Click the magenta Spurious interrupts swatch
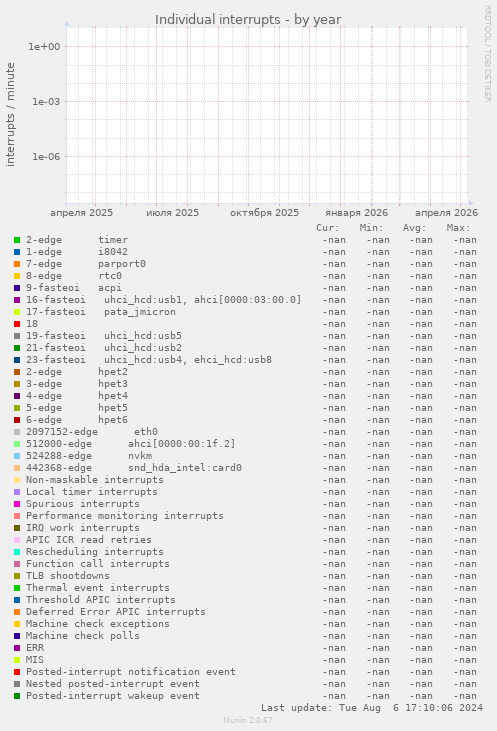The image size is (497, 731). 17,504
